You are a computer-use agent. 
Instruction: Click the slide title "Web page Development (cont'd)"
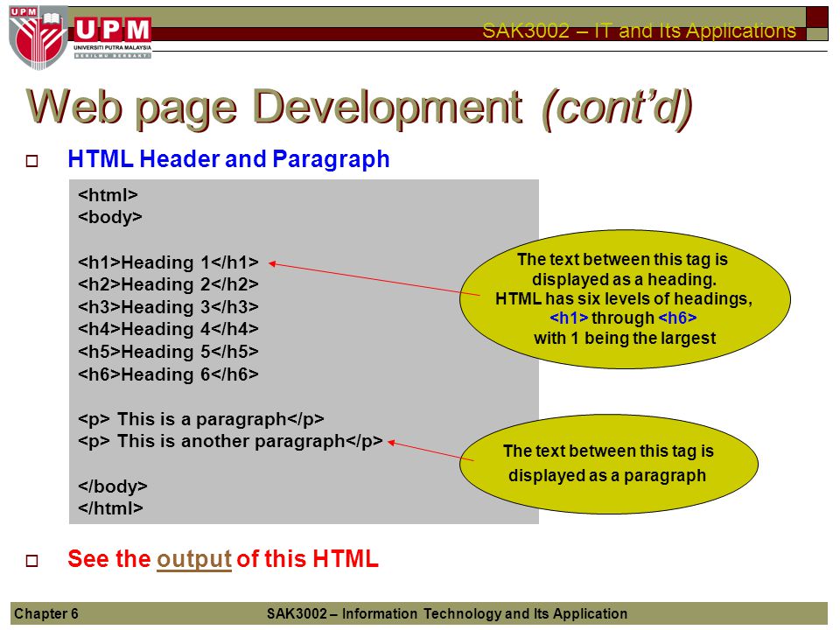[359, 108]
